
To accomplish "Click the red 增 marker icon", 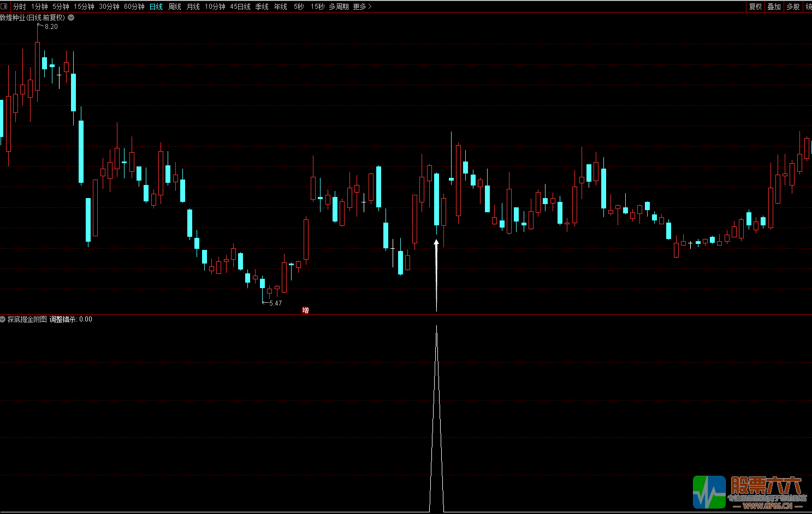I will (x=305, y=310).
